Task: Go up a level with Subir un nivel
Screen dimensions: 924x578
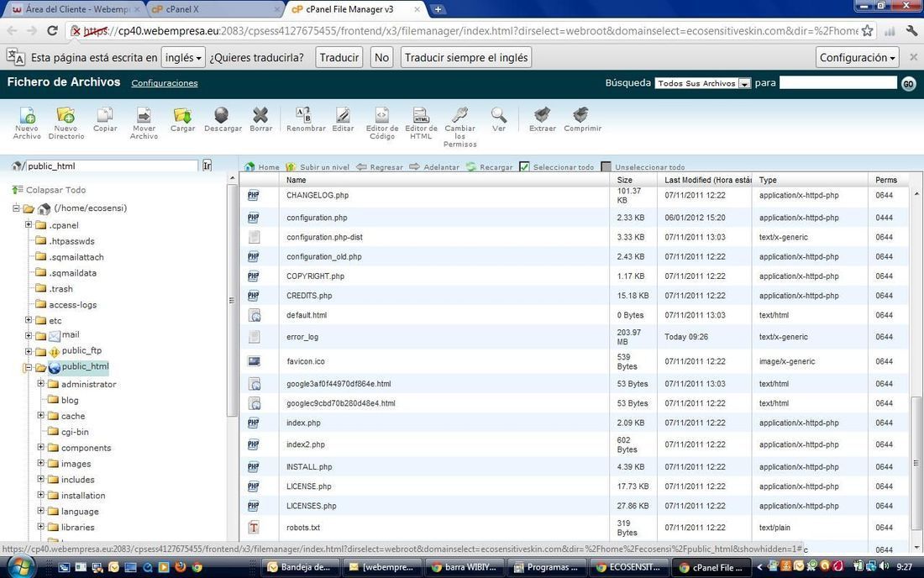Action: point(318,166)
